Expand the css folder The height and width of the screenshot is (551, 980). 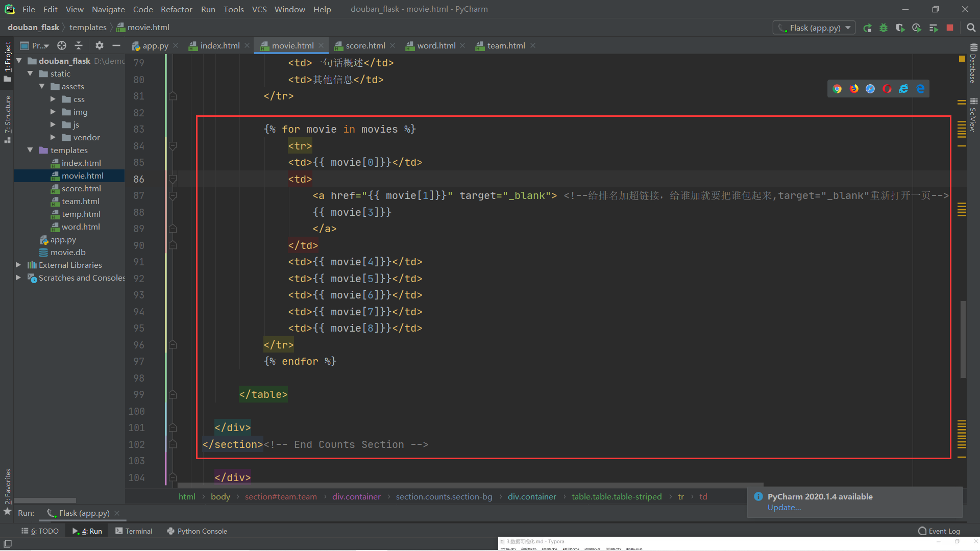pos(53,99)
